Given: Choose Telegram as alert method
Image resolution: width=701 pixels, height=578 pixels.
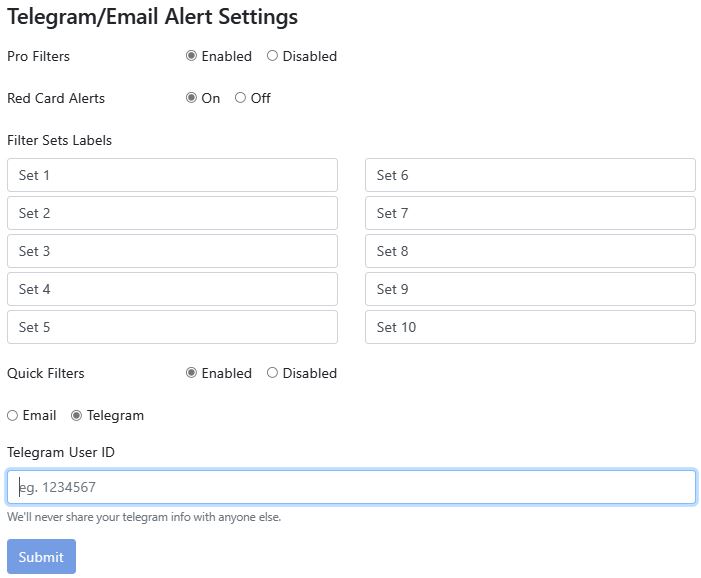Looking at the screenshot, I should click(x=76, y=416).
